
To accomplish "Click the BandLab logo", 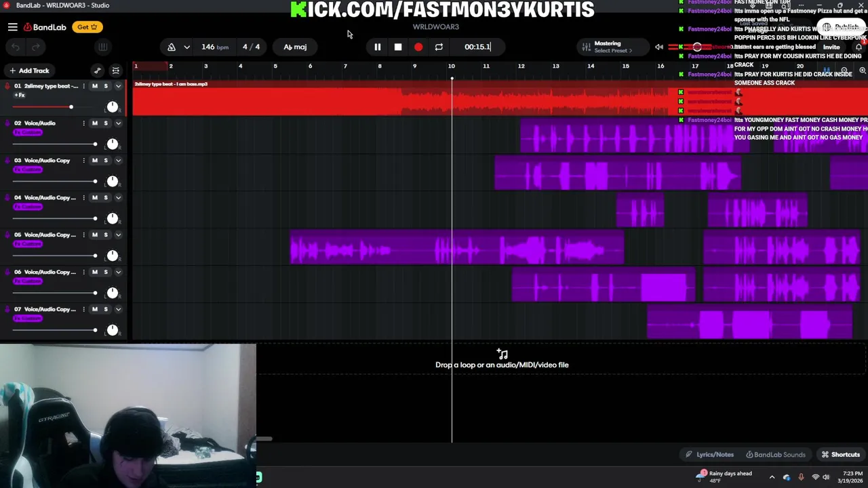I will pyautogui.click(x=45, y=27).
